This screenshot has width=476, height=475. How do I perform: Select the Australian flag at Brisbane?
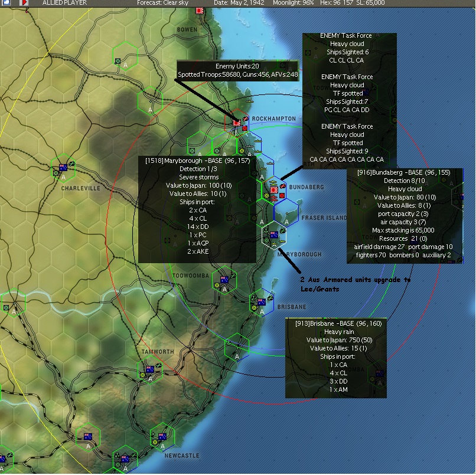(x=262, y=302)
